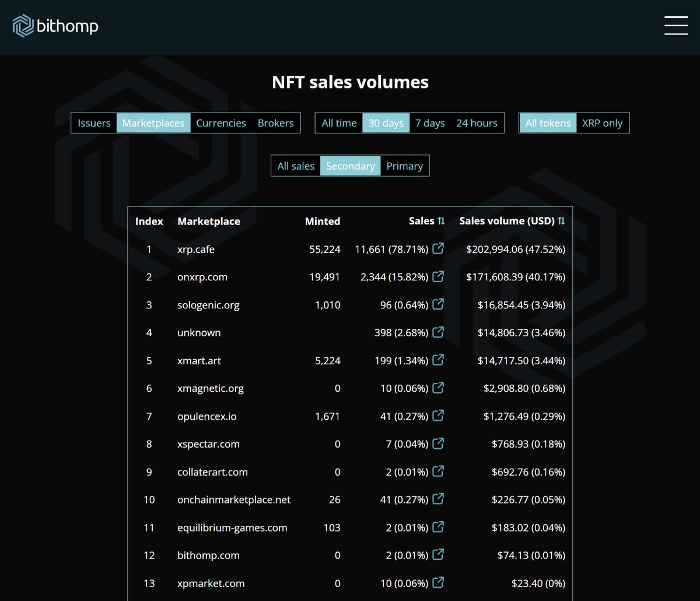Open external link icon for xmagnetic.org
The width and height of the screenshot is (700, 601).
pos(438,388)
